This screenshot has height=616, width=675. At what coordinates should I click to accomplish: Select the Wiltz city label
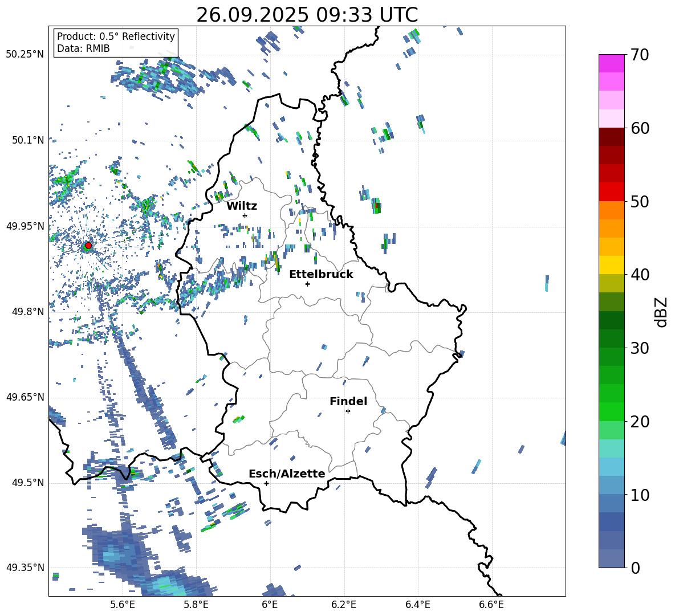[x=242, y=206]
